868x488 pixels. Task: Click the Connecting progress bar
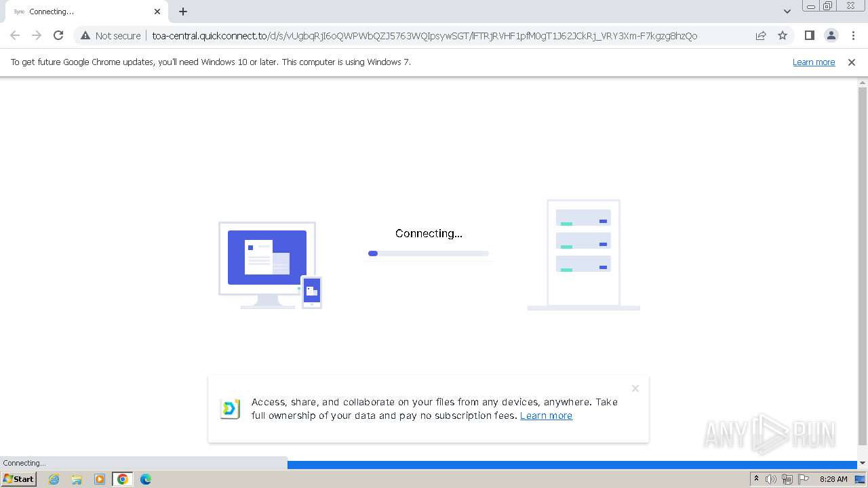pos(429,253)
